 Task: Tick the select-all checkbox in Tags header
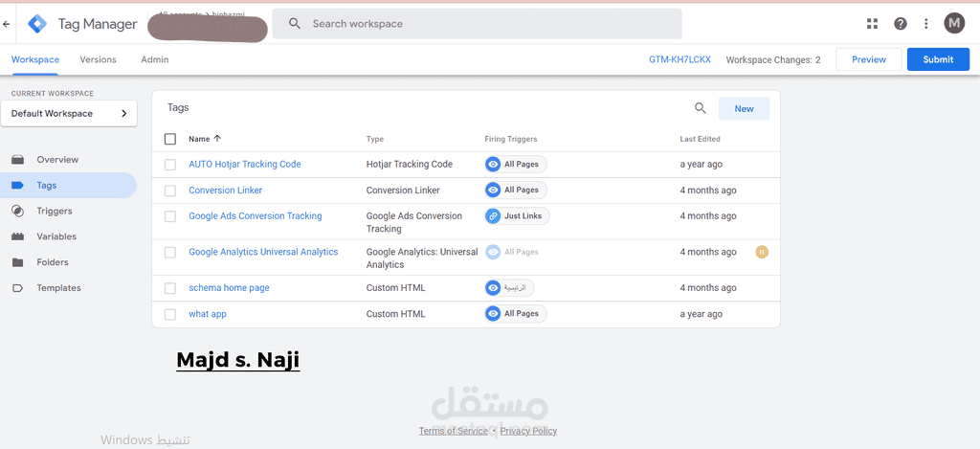click(170, 139)
